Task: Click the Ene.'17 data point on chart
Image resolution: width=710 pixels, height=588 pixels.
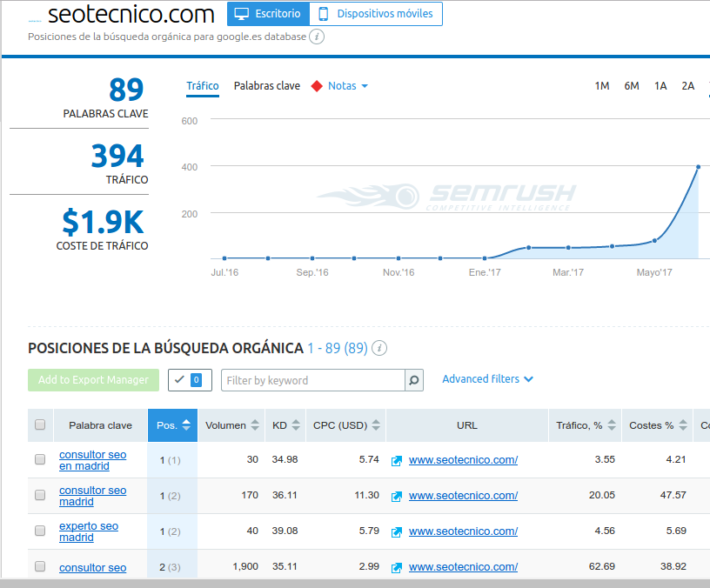Action: click(x=485, y=258)
